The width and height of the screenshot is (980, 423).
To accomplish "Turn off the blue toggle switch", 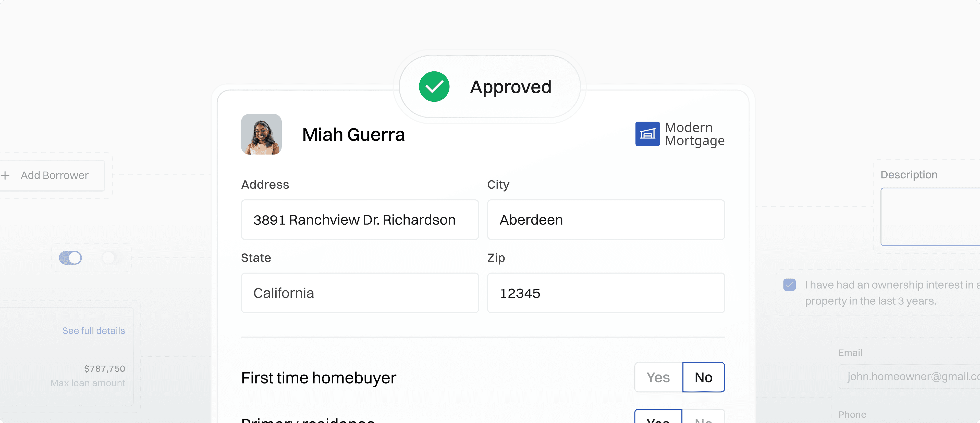I will click(x=70, y=258).
